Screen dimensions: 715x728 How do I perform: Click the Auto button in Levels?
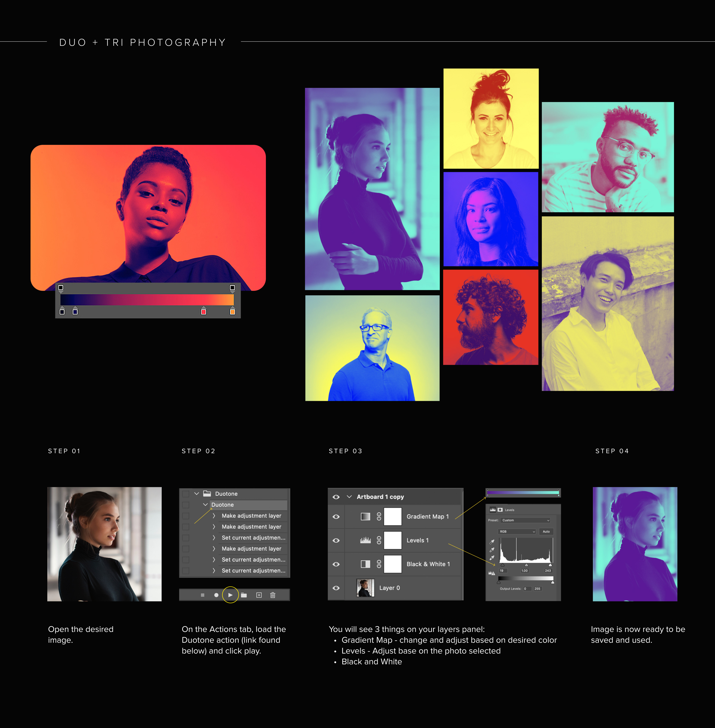point(546,532)
